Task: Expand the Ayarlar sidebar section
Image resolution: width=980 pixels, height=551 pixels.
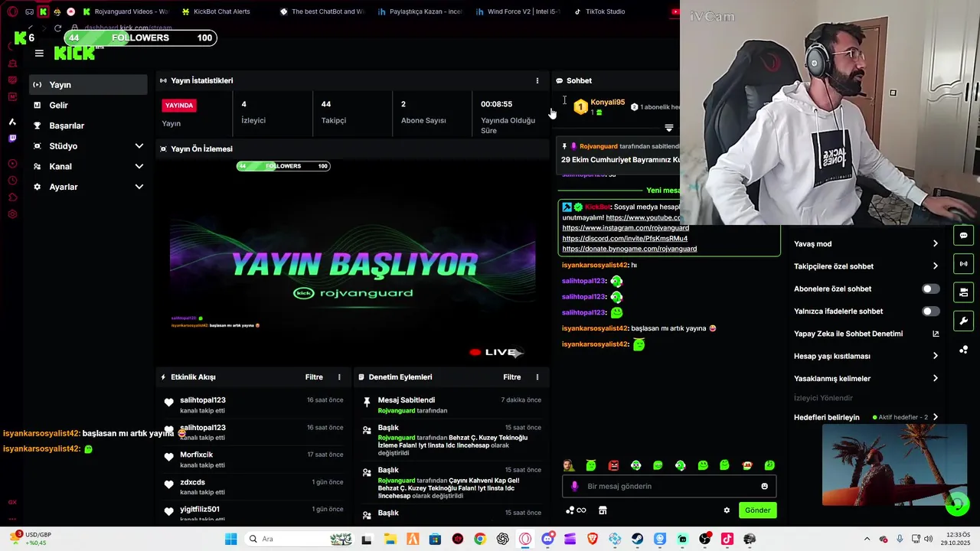Action: pyautogui.click(x=139, y=187)
